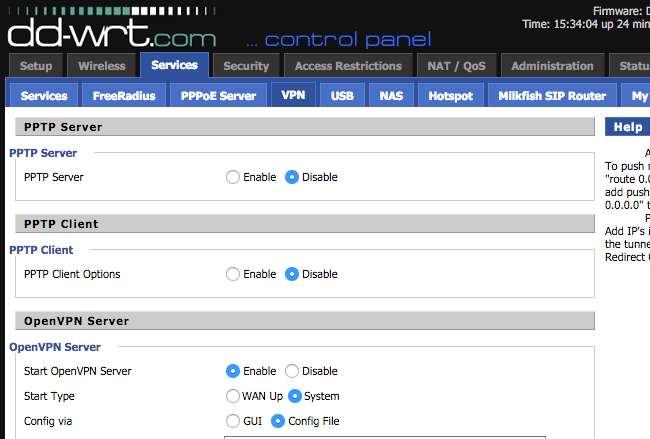The height and width of the screenshot is (439, 650).
Task: Click the 'Start Type' label
Action: 49,396
